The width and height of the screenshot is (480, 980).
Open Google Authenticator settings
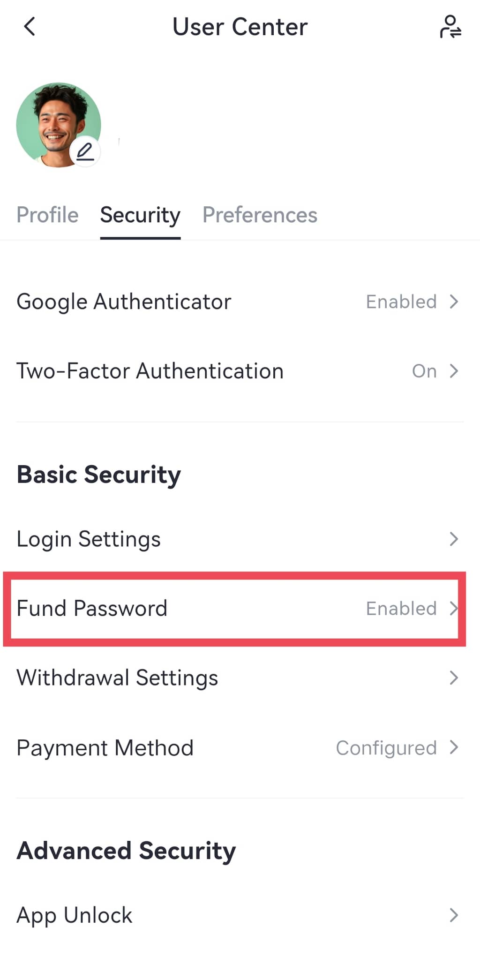click(124, 302)
